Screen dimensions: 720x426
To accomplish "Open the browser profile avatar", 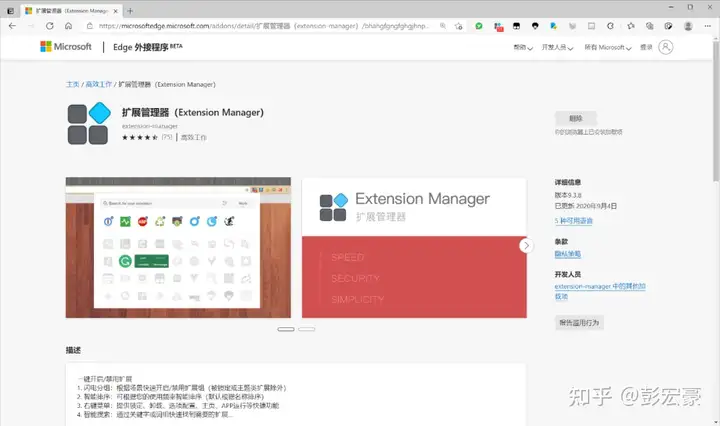I will pyautogui.click(x=688, y=26).
